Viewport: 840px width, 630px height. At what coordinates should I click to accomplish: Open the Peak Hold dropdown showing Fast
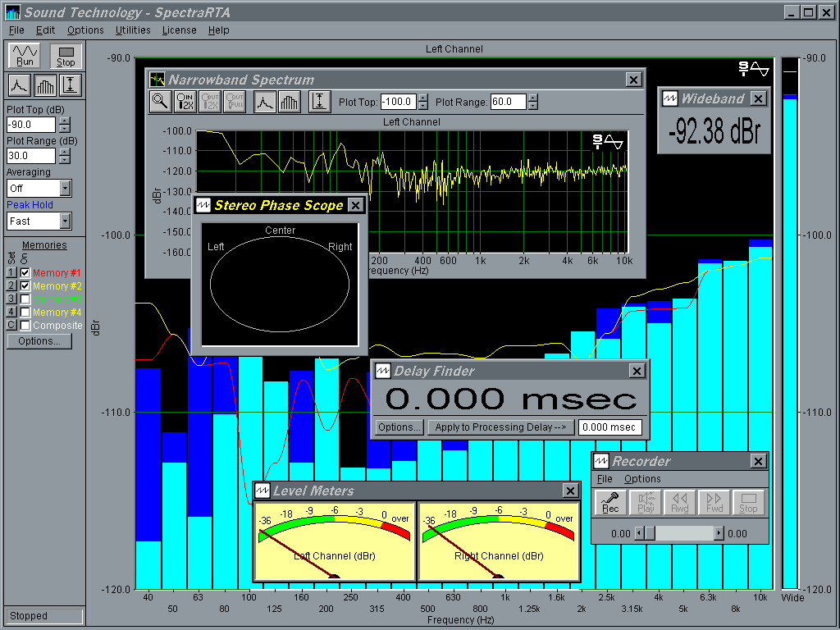click(66, 221)
